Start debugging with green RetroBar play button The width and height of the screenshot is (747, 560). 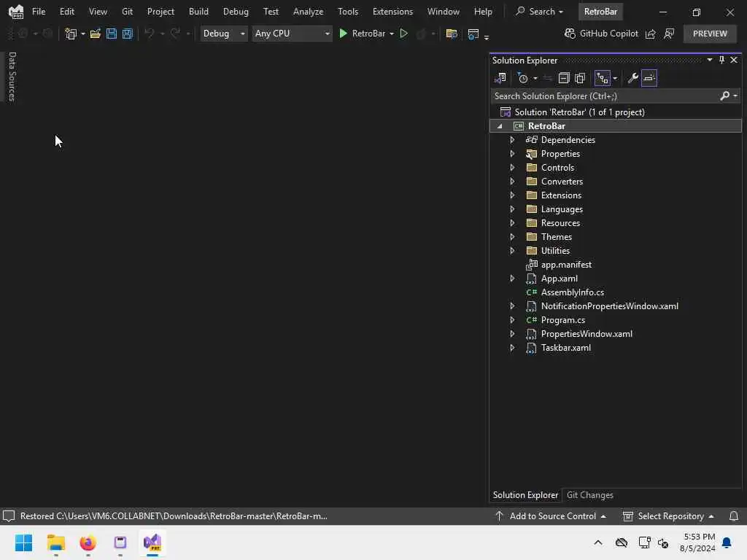[343, 34]
